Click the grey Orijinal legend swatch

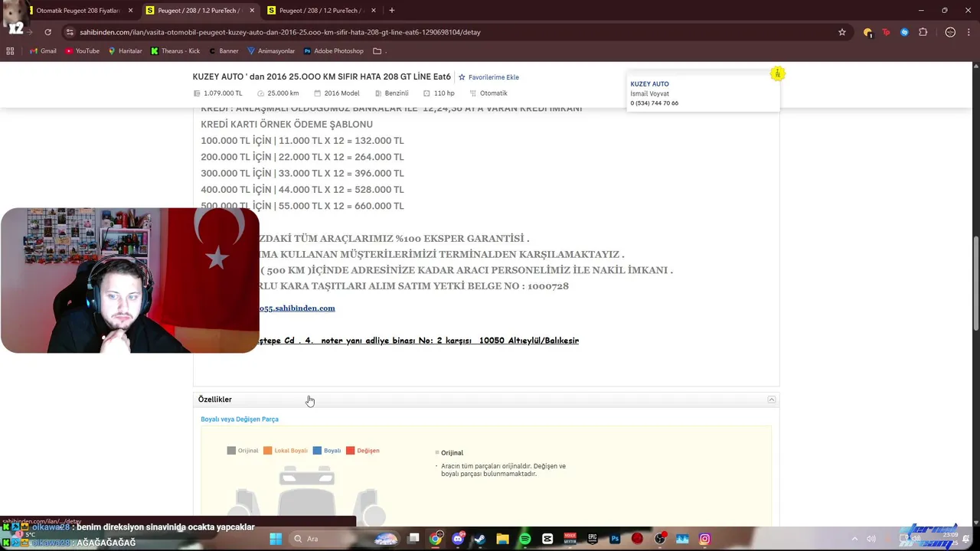[231, 451]
